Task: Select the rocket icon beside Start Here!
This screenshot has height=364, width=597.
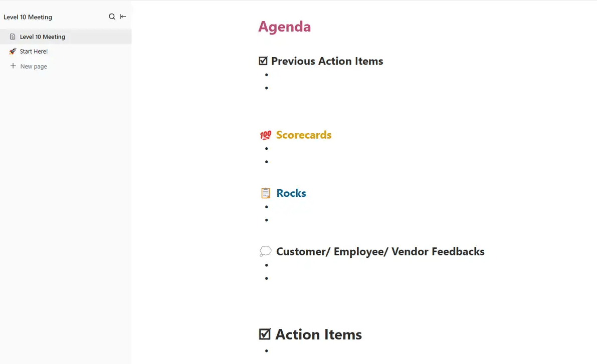Action: (x=12, y=51)
